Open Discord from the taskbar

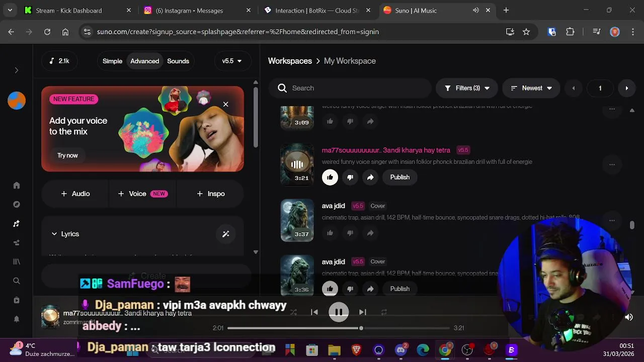(x=401, y=349)
